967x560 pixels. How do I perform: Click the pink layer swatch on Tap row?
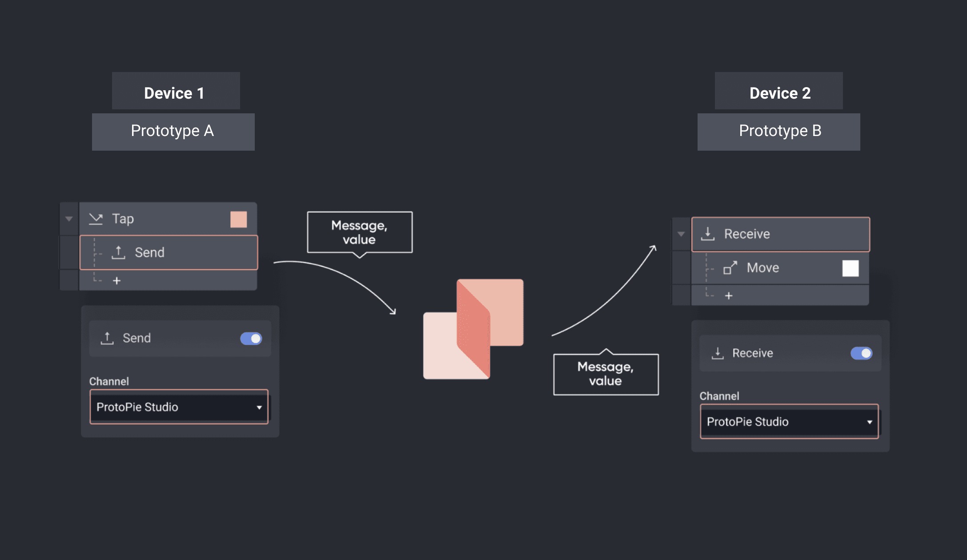239,219
